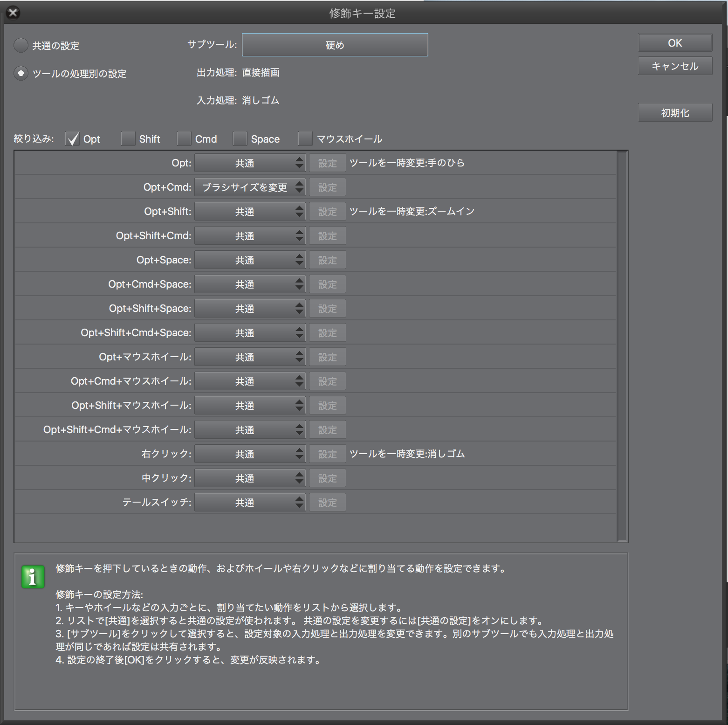This screenshot has width=728, height=725.
Task: Click the 修飾キーの設定方法: heading text
Action: [x=99, y=594]
